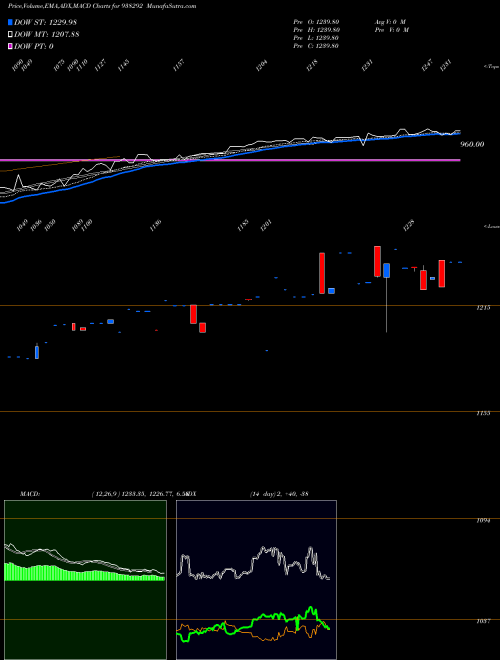This screenshot has height=660, width=500.
Task: Click the magenta horizontal PT line
Action: pos(230,160)
